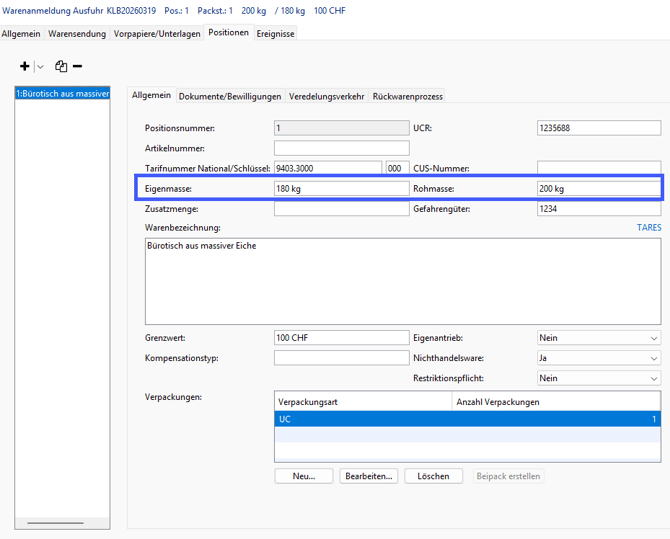Click the Neu... button
The image size is (670, 539).
304,476
